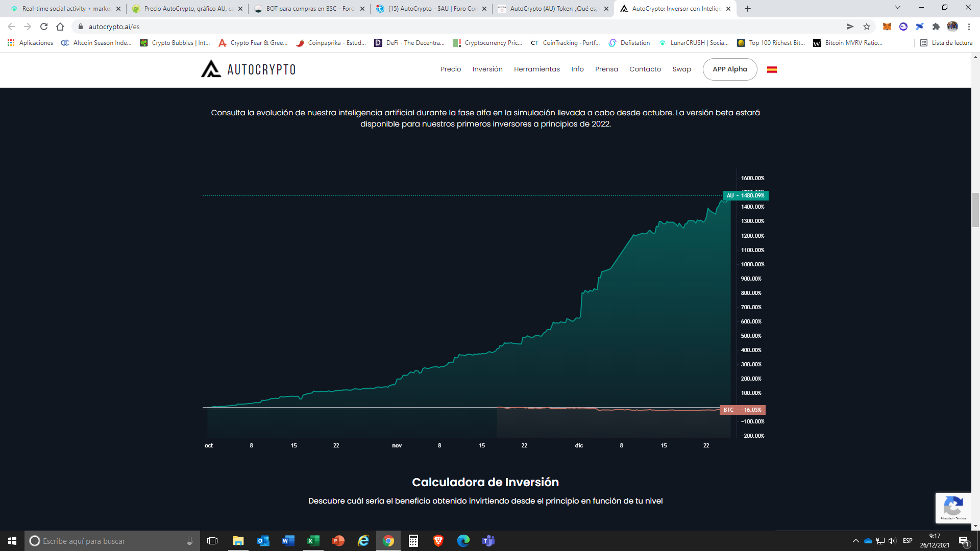Screen dimensions: 980x551
Task: Show hidden system tray icons
Action: (855, 541)
